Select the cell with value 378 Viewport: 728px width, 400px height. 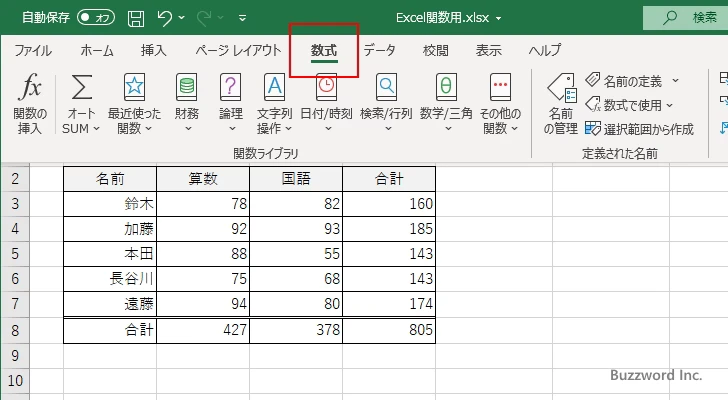(296, 330)
